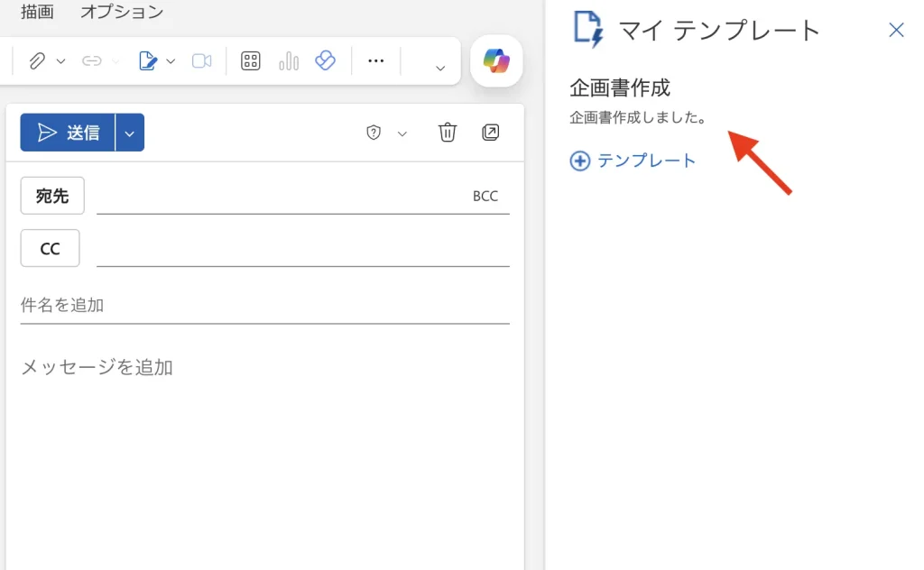Open the 描画 tab
Image resolution: width=924 pixels, height=570 pixels.
tap(37, 12)
